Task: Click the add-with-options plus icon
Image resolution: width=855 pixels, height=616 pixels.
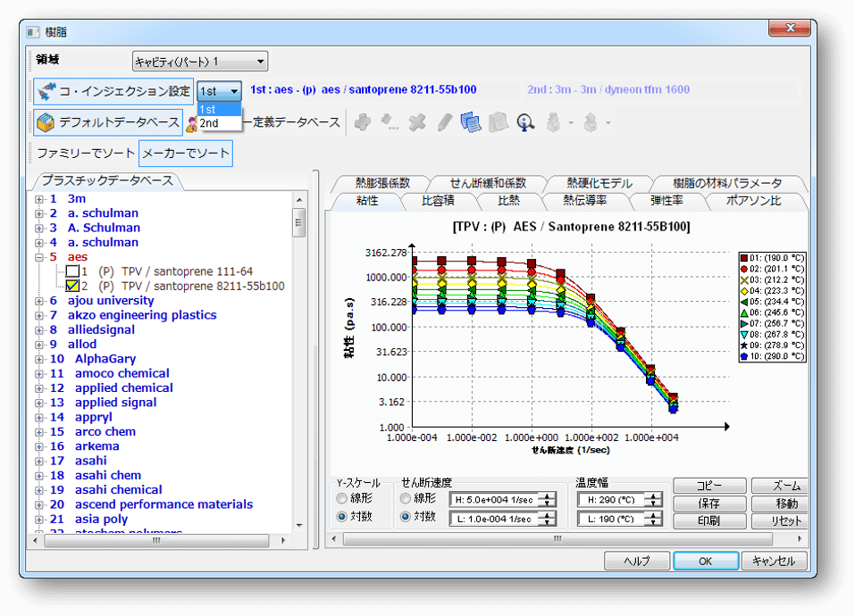Action: pyautogui.click(x=390, y=122)
